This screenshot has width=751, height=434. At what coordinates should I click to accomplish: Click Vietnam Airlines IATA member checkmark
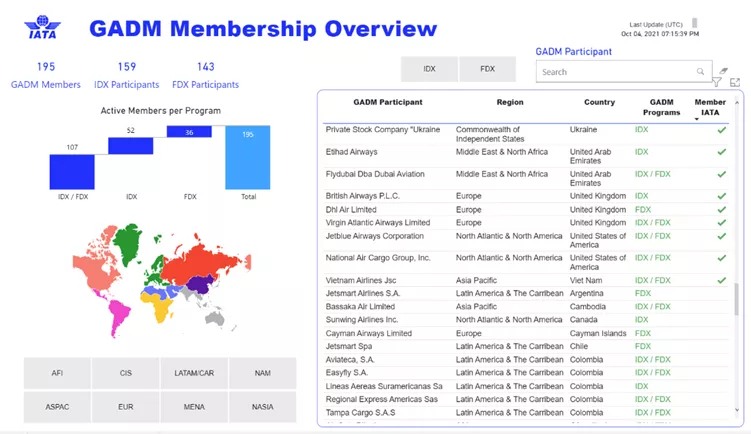pyautogui.click(x=721, y=280)
